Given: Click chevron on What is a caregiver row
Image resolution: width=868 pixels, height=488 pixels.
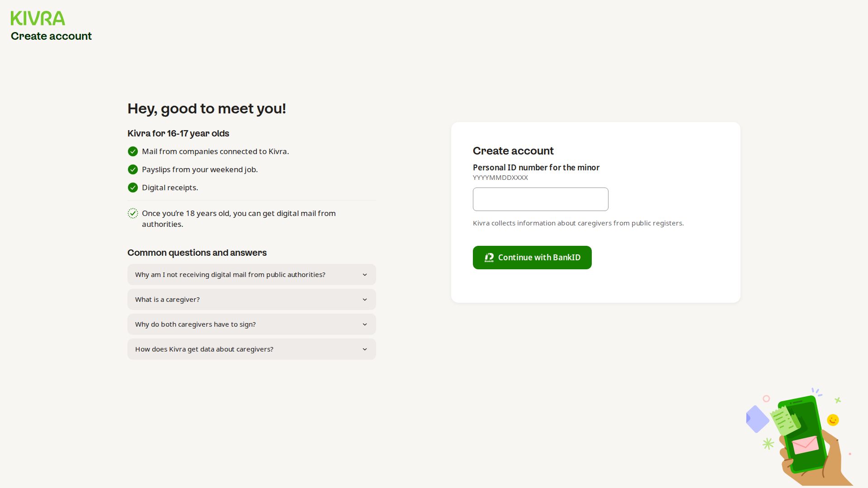Looking at the screenshot, I should [365, 300].
